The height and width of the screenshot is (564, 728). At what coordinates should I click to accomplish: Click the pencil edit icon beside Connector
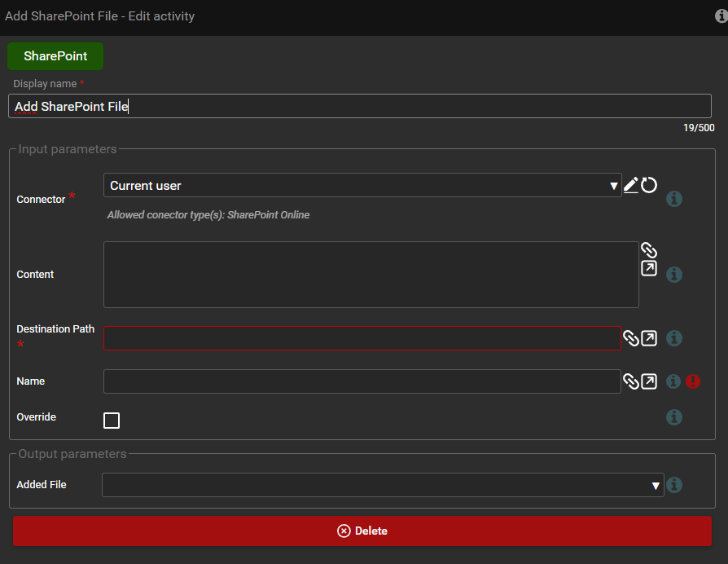click(631, 186)
